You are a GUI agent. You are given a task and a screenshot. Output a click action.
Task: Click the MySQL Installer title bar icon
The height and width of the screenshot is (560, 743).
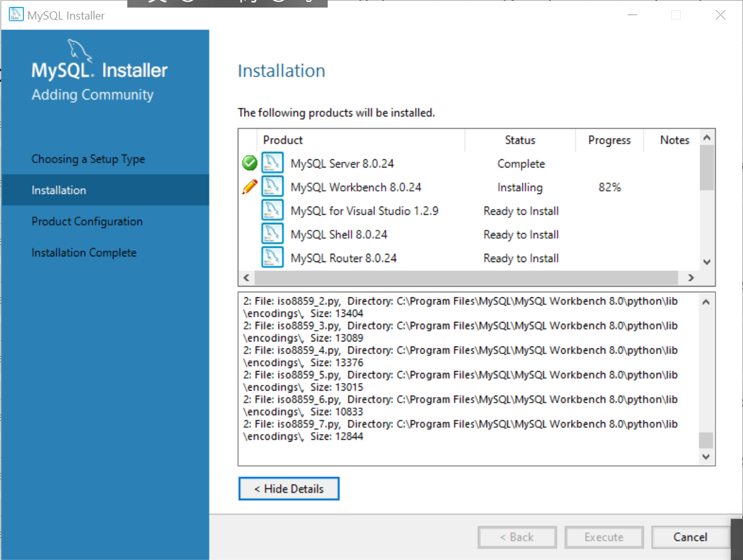[x=16, y=14]
